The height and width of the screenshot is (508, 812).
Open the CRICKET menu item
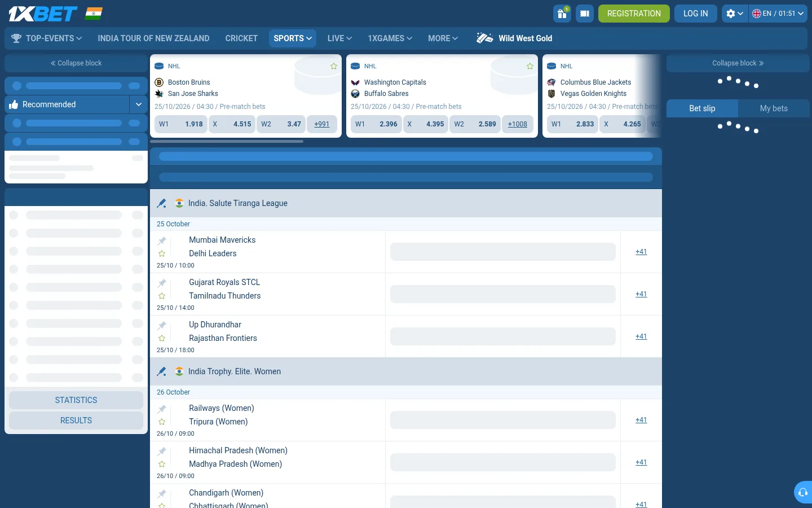(241, 38)
